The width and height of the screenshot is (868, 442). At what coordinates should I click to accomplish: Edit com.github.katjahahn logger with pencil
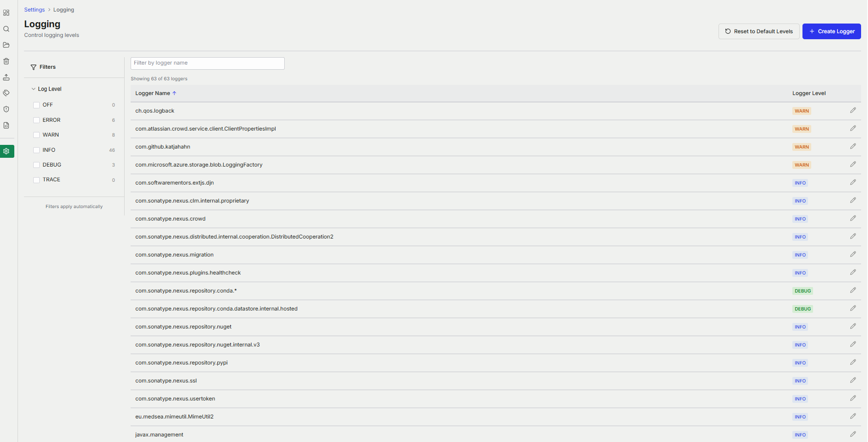pyautogui.click(x=853, y=146)
